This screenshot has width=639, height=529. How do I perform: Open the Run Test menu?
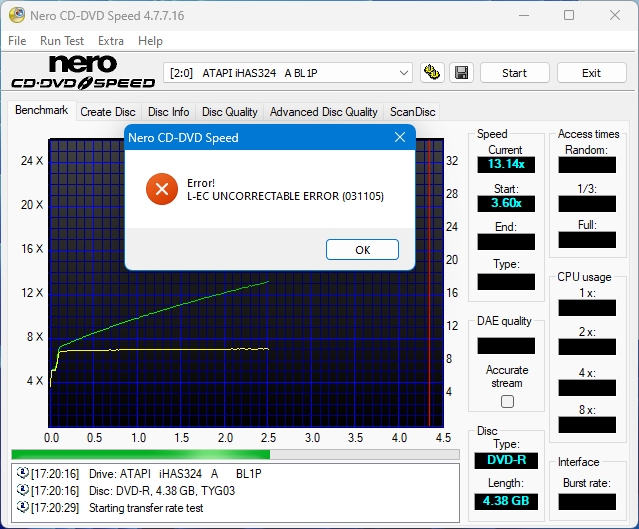[62, 41]
